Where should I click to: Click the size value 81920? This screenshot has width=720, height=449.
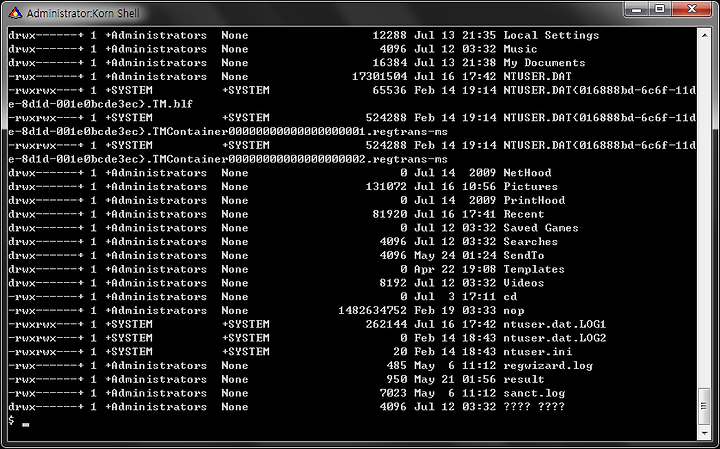[390, 214]
